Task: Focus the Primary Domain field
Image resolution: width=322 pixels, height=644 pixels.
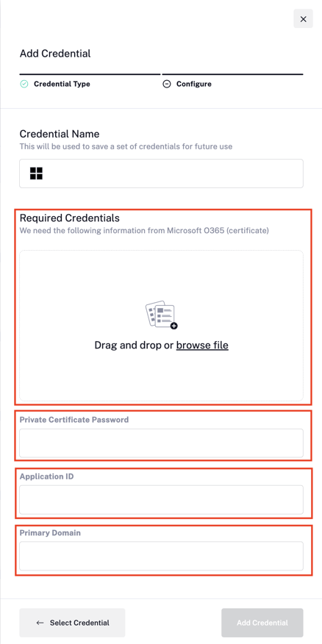Action: click(x=162, y=556)
